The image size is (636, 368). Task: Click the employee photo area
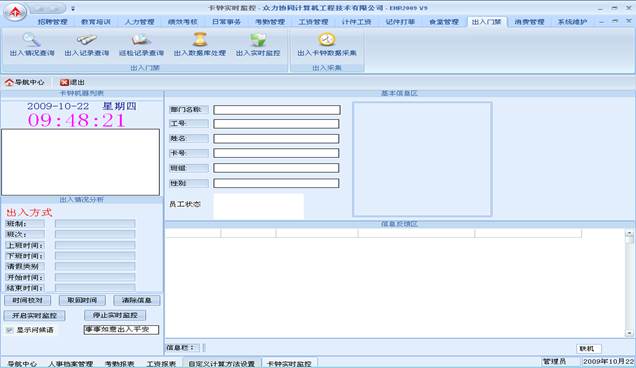pos(422,159)
